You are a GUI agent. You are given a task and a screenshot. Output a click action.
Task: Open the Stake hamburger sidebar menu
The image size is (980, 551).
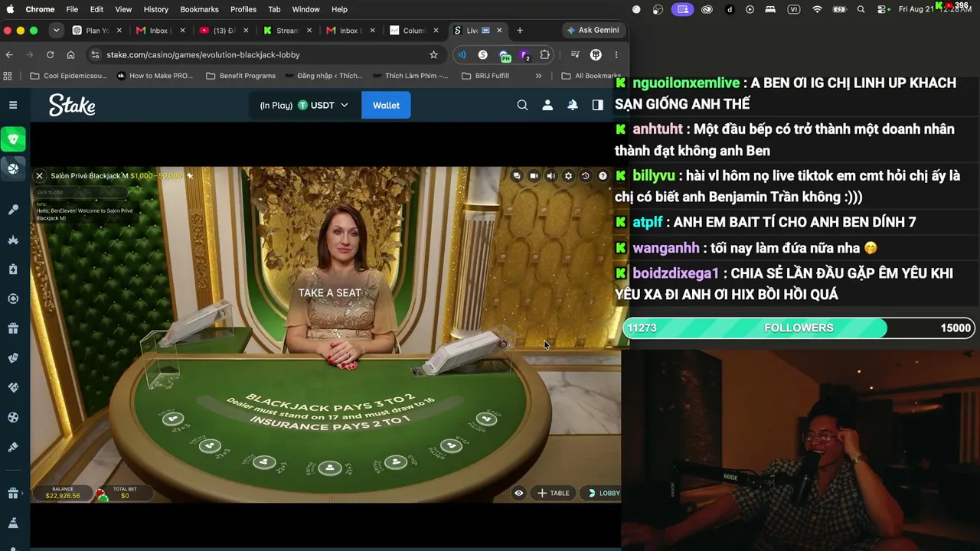[13, 105]
